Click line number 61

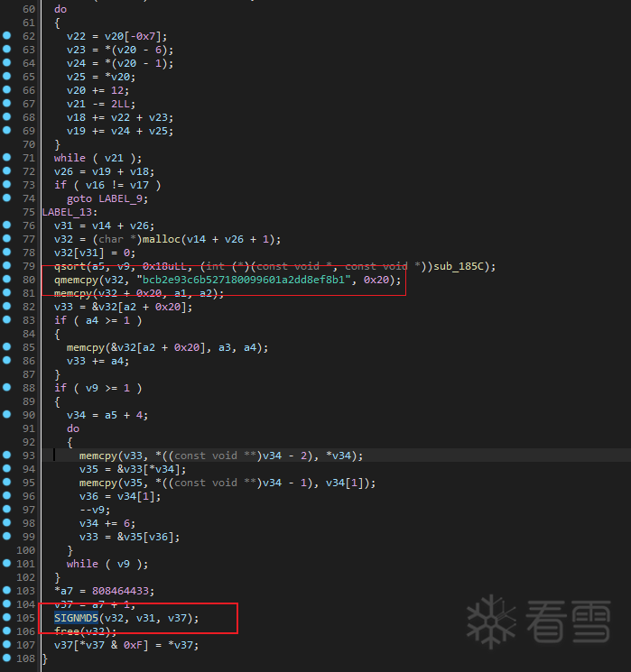tap(28, 23)
